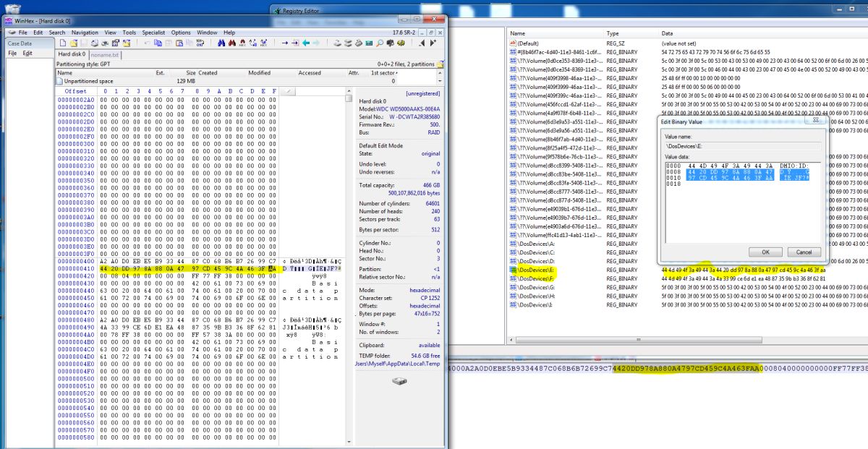Click the black left-pointing triangle toolbar icon

point(422,43)
